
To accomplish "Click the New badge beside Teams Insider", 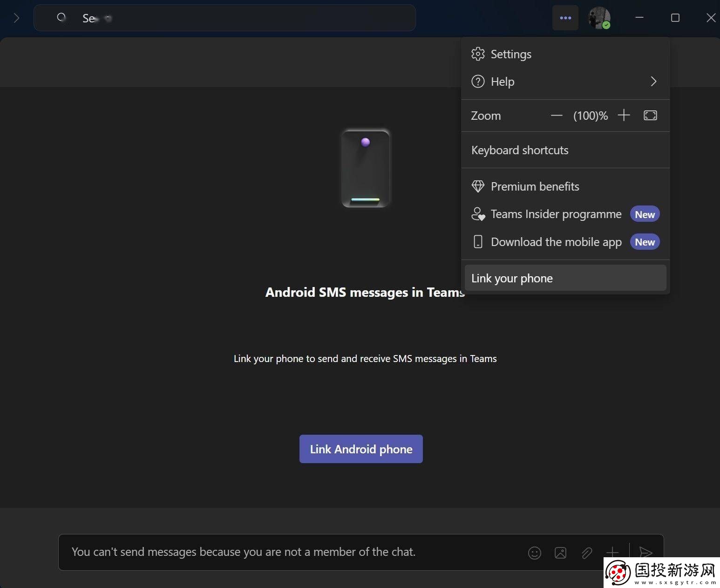I will click(x=645, y=214).
